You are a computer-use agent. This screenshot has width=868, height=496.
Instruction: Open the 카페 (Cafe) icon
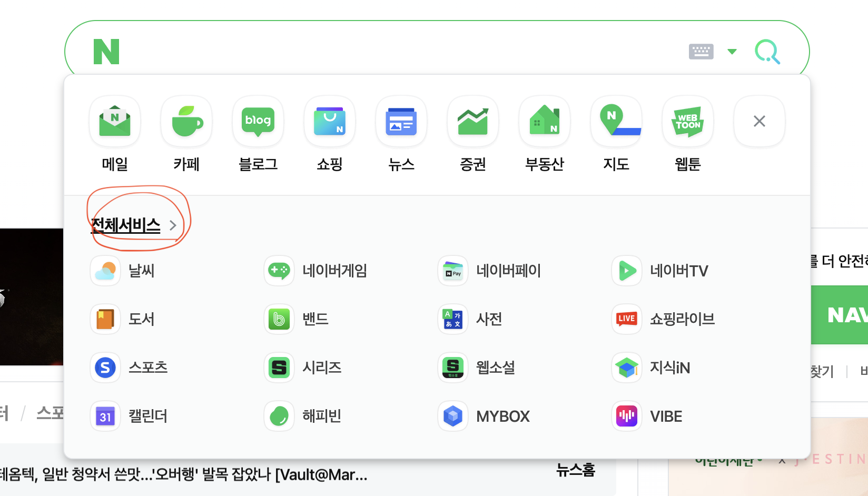[x=186, y=121]
